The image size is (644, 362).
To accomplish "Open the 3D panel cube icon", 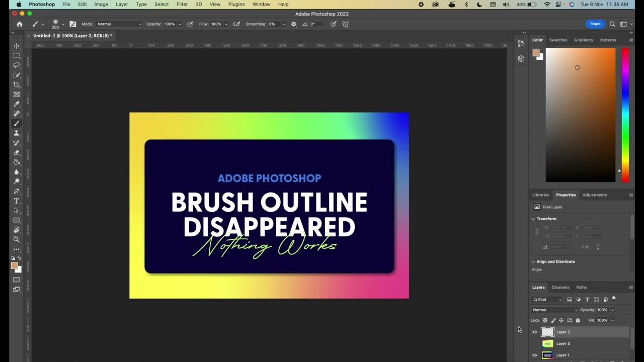I will click(x=521, y=58).
